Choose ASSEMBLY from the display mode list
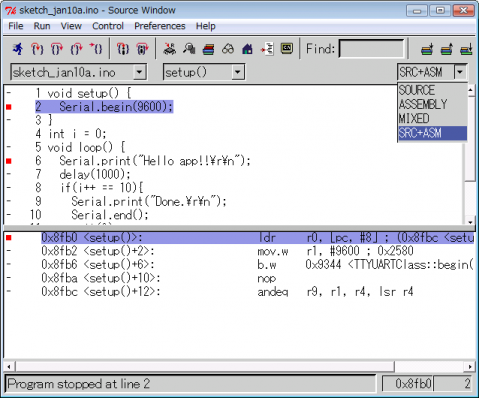This screenshot has height=398, width=479. pyautogui.click(x=432, y=104)
